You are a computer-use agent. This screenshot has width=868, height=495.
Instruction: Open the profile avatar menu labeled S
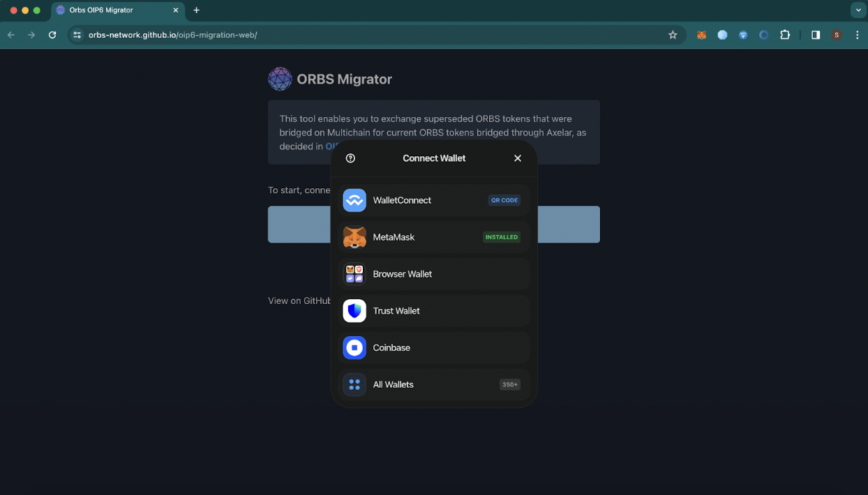point(837,34)
